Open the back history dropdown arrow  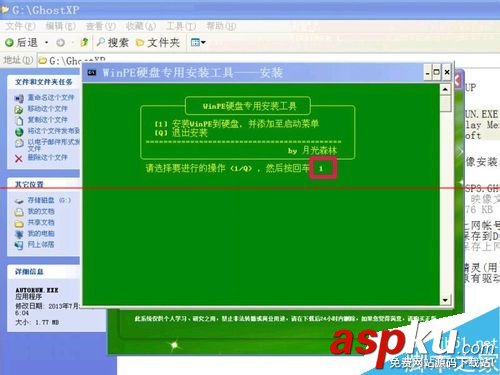[46, 43]
